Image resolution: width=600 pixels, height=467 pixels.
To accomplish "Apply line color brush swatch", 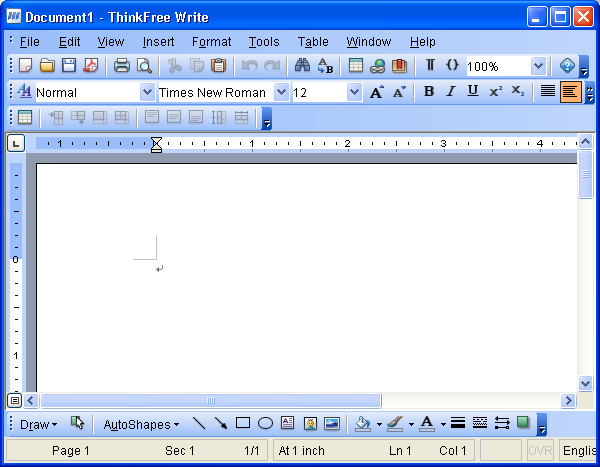I will click(395, 423).
